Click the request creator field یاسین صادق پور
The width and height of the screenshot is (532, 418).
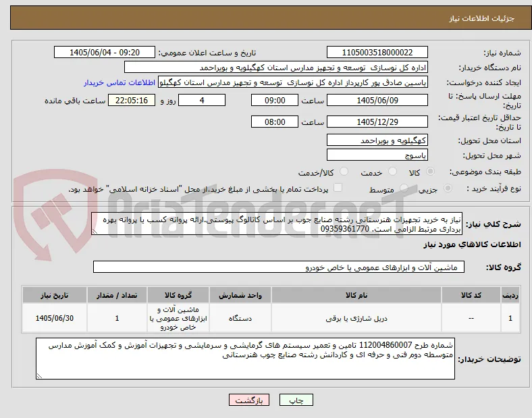(x=293, y=82)
